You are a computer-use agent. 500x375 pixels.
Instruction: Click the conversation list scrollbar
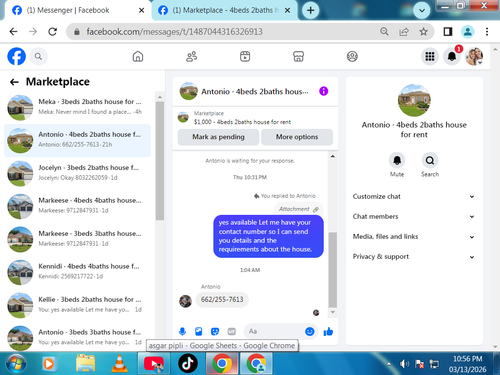point(160,161)
